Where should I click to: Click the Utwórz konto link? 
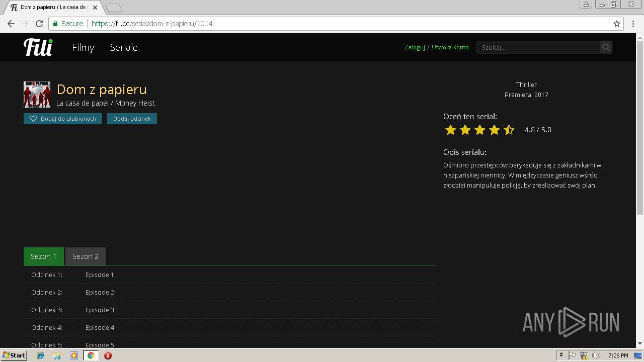click(450, 47)
